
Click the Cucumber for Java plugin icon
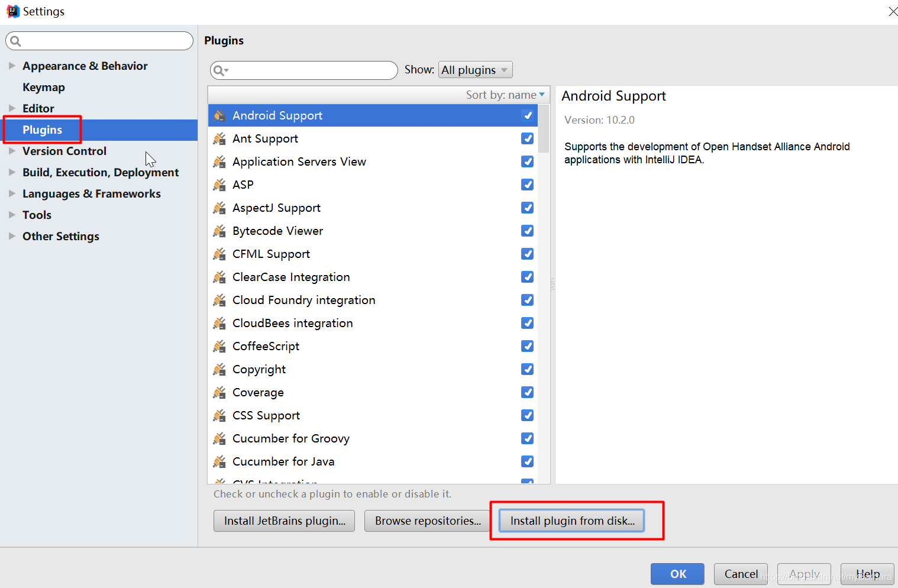[x=219, y=461]
